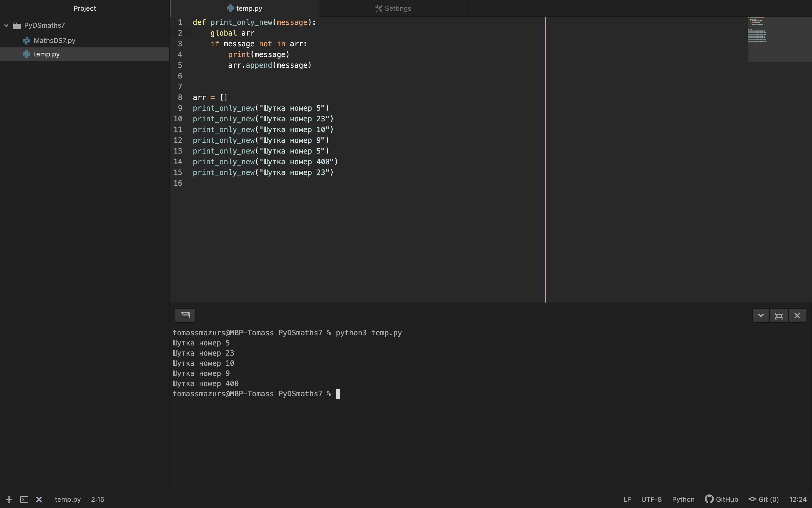Image resolution: width=812 pixels, height=508 pixels.
Task: Change UTF-8 encoding selector
Action: click(651, 499)
